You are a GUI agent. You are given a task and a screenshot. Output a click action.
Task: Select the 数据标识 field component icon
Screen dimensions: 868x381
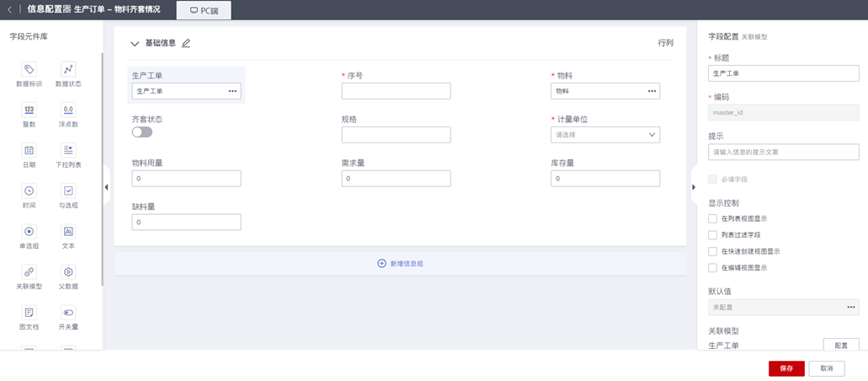coord(29,70)
